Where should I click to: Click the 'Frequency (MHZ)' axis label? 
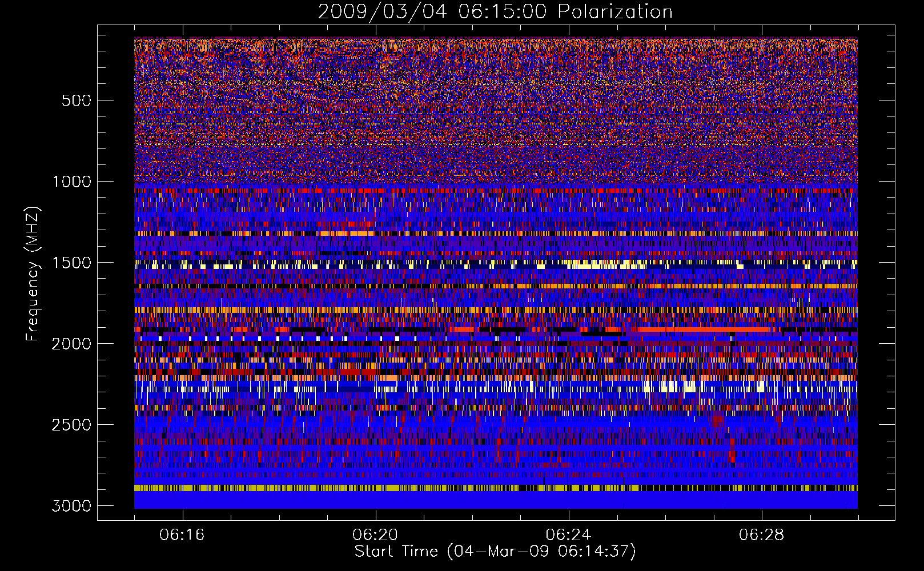(33, 274)
